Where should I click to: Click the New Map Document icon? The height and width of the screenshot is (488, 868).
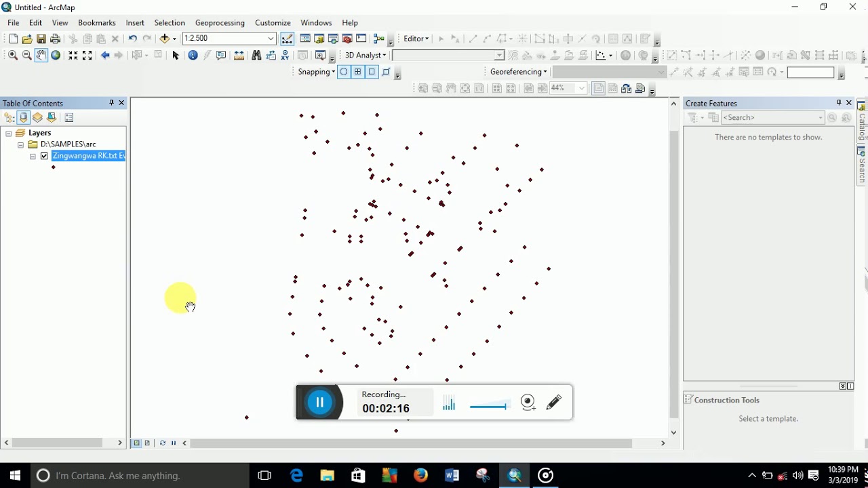coord(13,39)
